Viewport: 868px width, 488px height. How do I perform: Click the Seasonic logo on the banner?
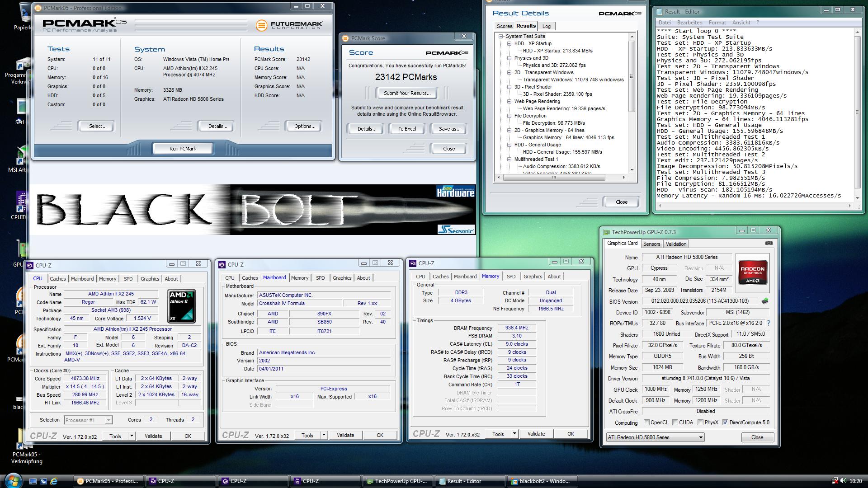(456, 230)
